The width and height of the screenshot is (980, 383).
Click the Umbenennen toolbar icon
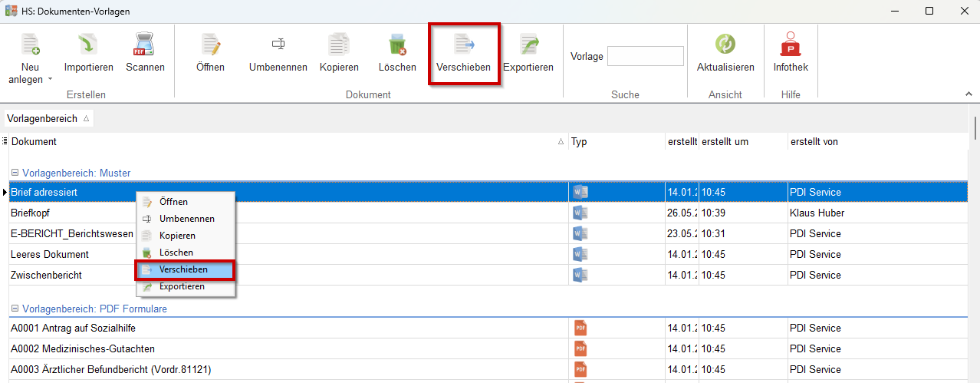(x=278, y=44)
